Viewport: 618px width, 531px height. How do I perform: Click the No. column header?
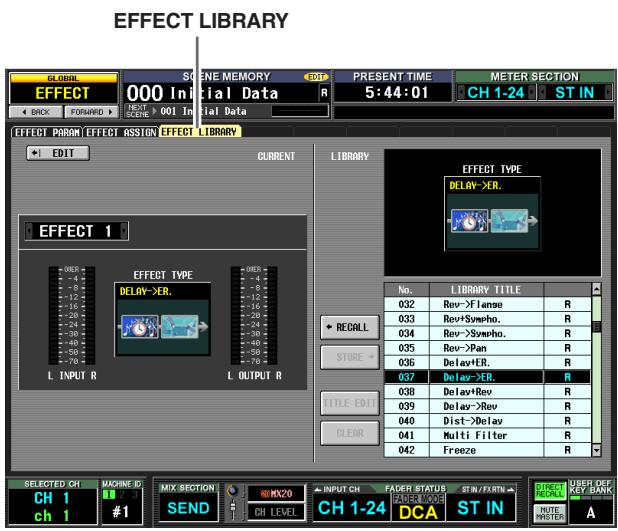point(406,290)
